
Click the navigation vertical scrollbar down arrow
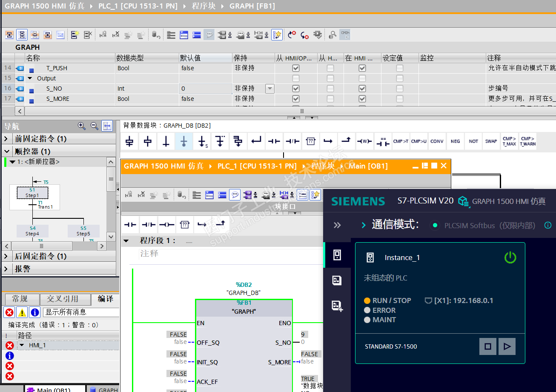click(x=111, y=237)
